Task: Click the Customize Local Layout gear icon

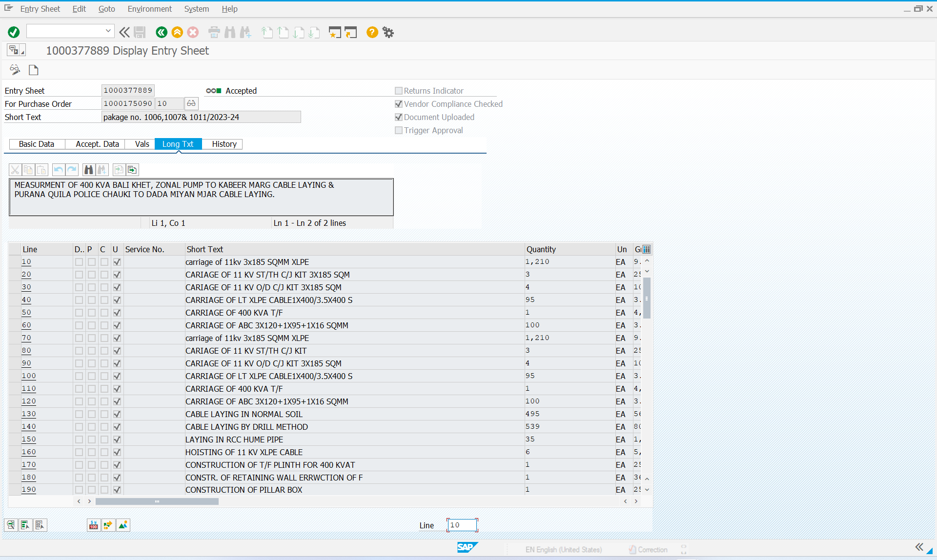Action: (x=388, y=32)
